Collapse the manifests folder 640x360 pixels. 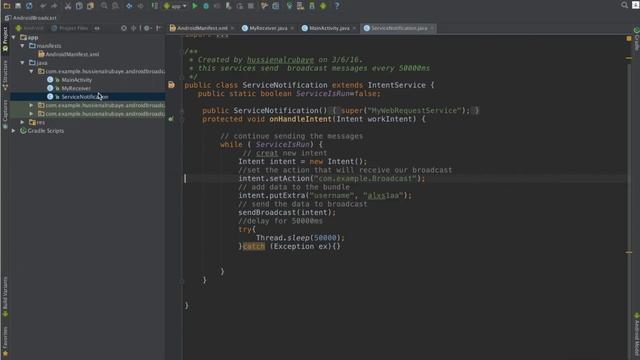22,46
